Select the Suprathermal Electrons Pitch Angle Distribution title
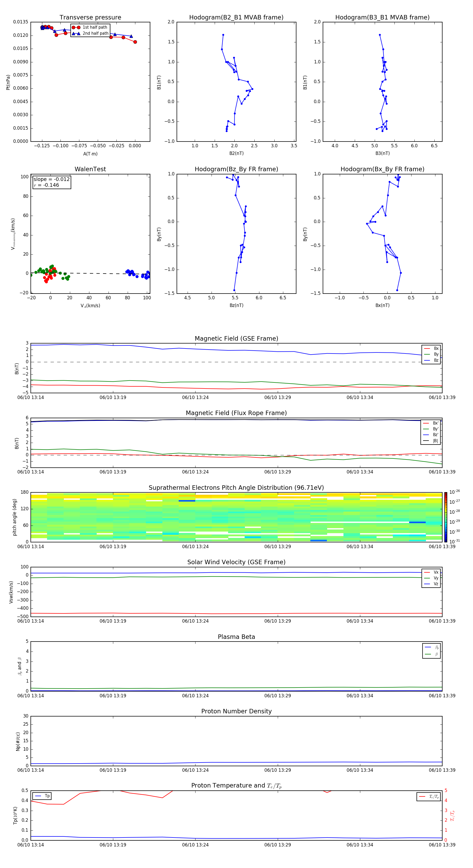The height and width of the screenshot is (868, 473). [x=236, y=488]
